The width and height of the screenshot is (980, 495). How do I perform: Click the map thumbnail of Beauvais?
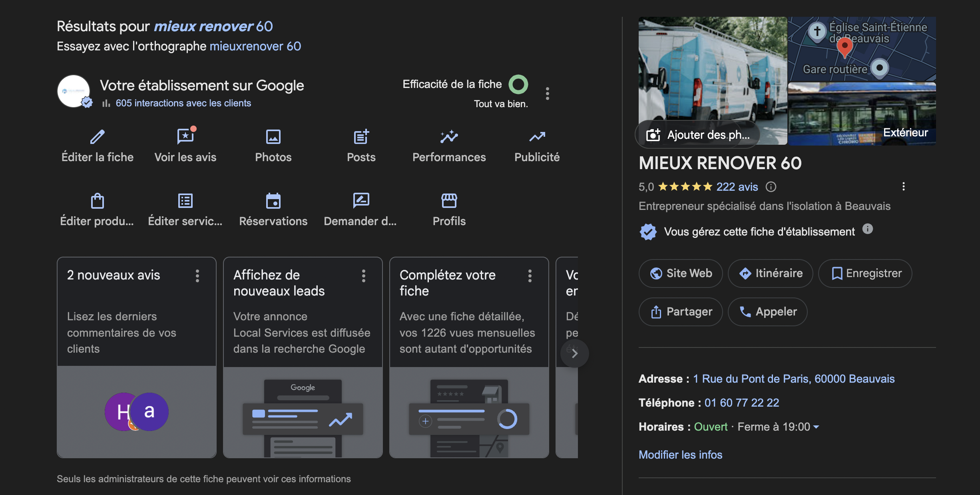click(862, 49)
